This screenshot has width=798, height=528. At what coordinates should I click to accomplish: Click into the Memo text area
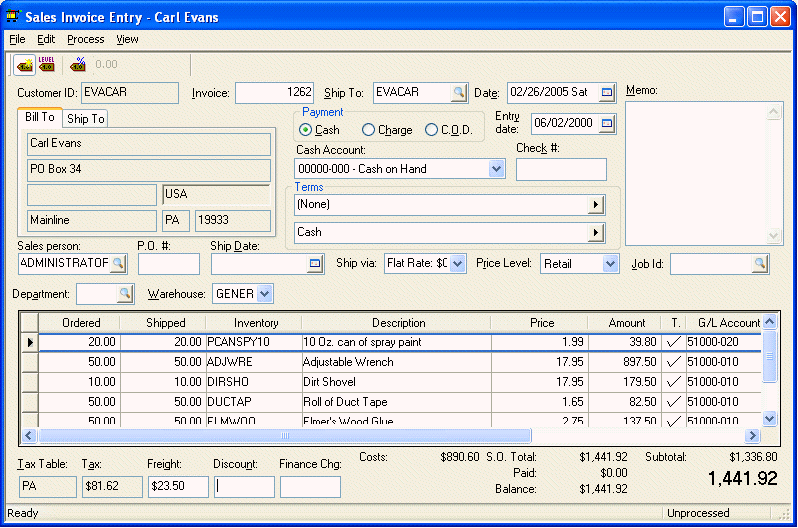(x=697, y=174)
